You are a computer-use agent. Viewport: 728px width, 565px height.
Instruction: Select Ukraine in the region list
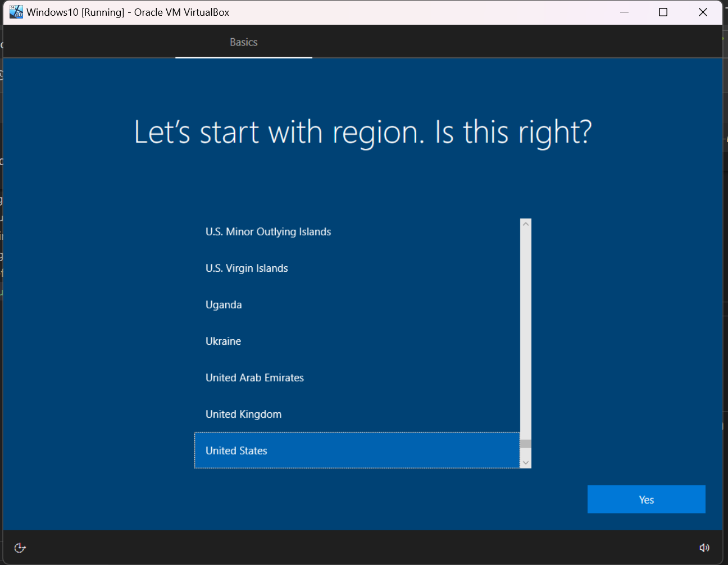(x=357, y=341)
